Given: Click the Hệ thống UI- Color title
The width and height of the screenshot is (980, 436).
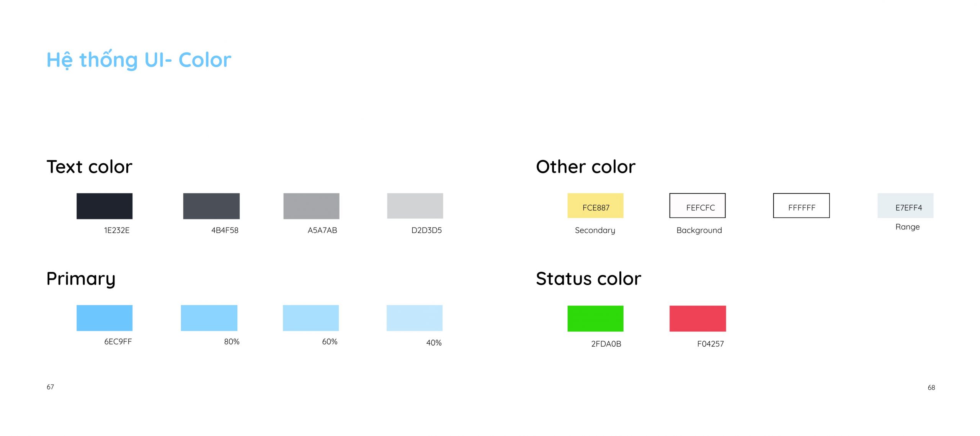Looking at the screenshot, I should 139,60.
